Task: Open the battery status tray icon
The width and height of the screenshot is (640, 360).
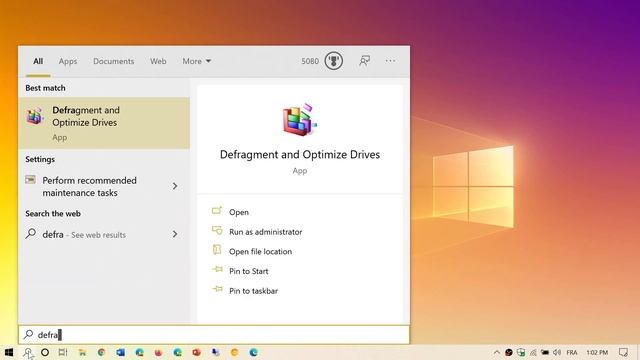Action: 545,352
